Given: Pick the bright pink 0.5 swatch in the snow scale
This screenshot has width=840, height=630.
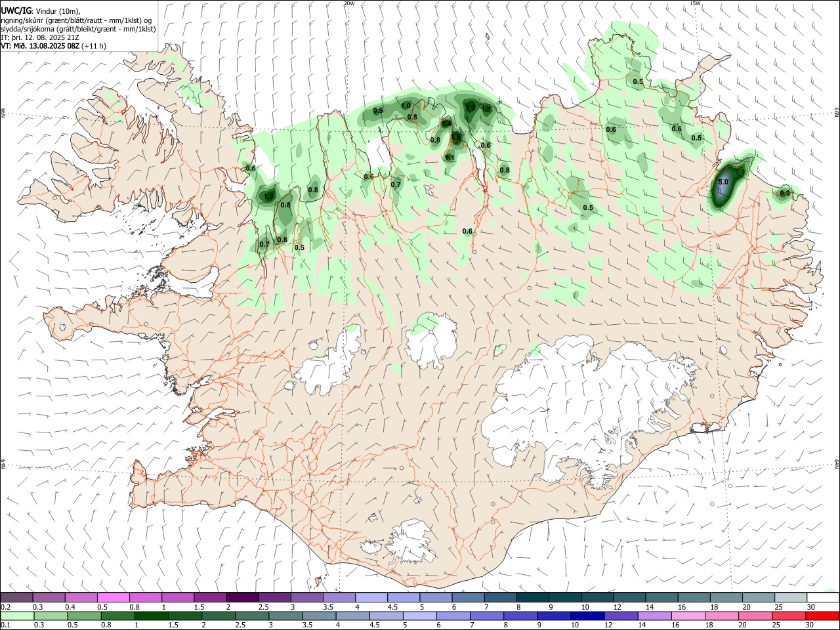Looking at the screenshot, I should point(113,597).
